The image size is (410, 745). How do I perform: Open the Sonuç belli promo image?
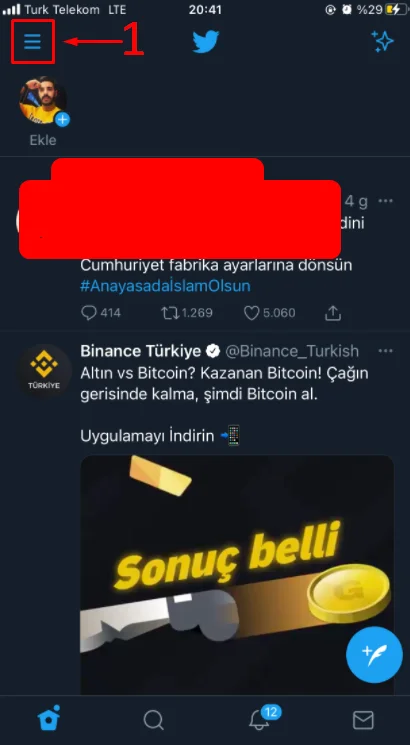[237, 574]
